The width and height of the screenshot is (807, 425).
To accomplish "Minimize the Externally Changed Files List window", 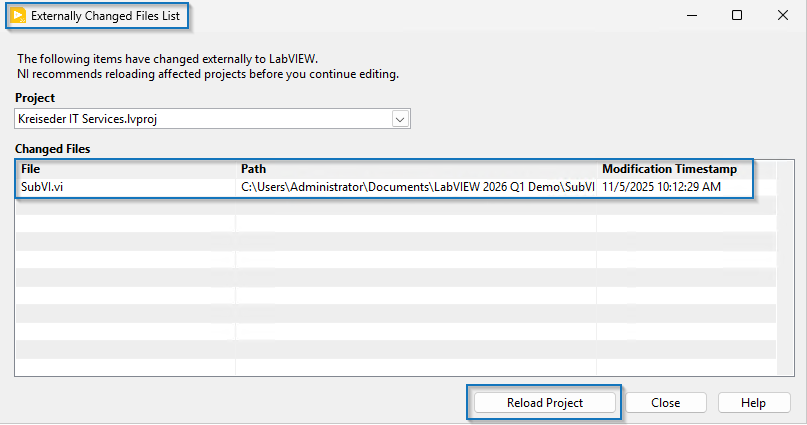I will tap(688, 16).
